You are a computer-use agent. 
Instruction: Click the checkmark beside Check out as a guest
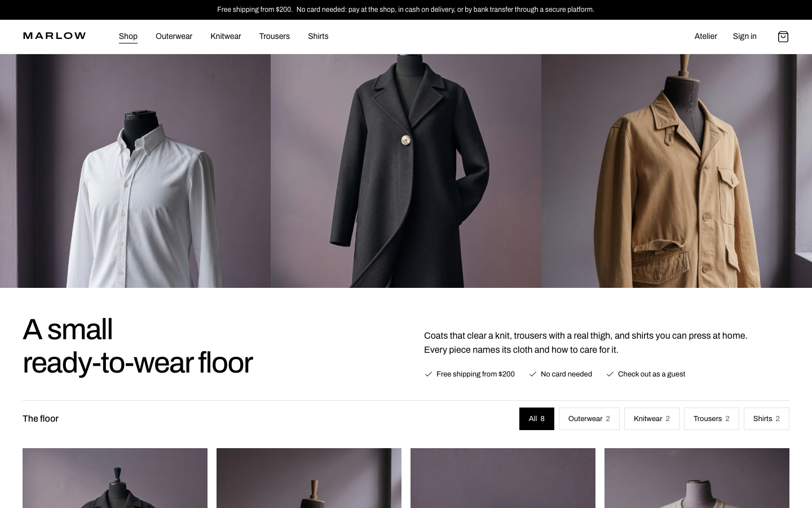coord(610,374)
